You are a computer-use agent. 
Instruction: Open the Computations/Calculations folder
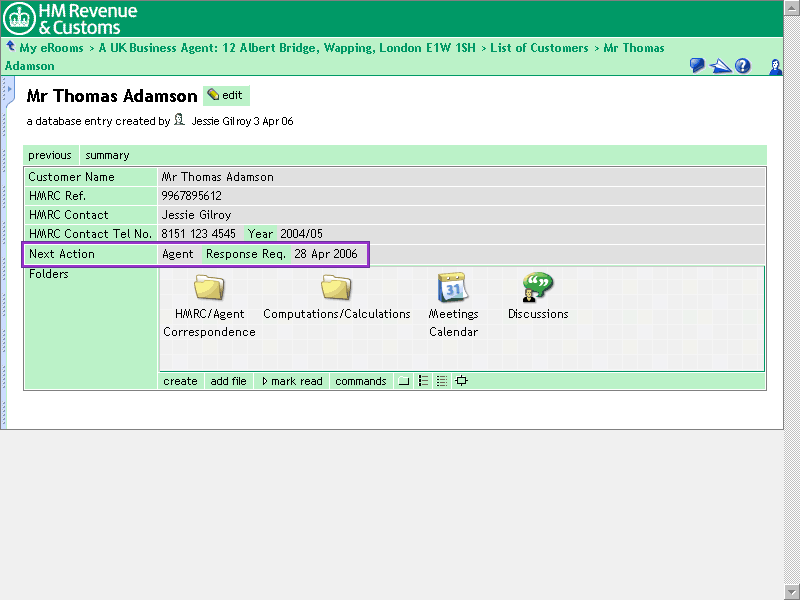click(336, 289)
